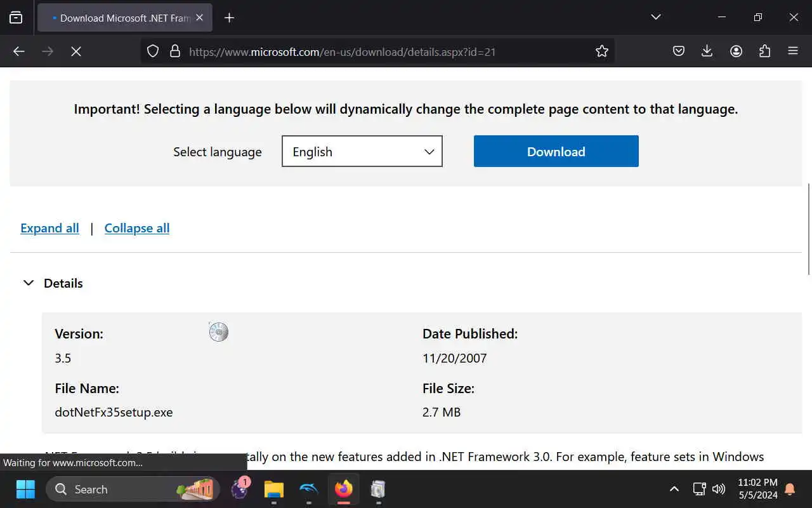Open File Explorer from taskbar
Image resolution: width=812 pixels, height=508 pixels.
coord(274,489)
